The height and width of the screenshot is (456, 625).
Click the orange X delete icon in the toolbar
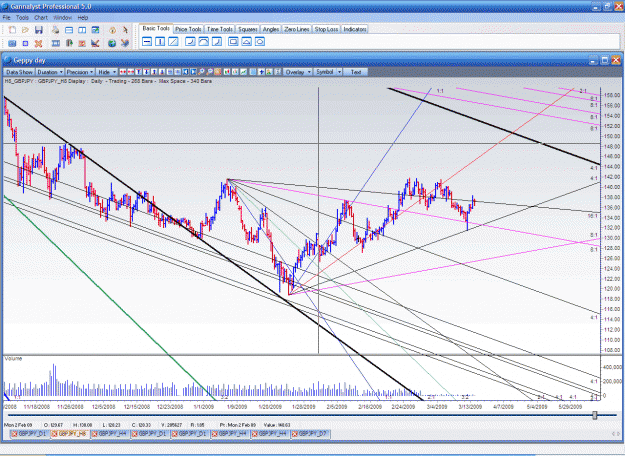click(x=38, y=43)
